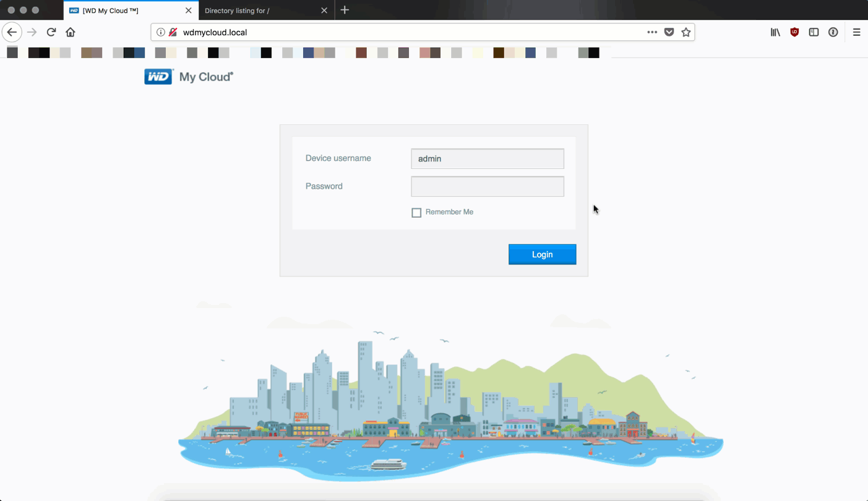Open the Library icon in toolbar

pos(775,32)
